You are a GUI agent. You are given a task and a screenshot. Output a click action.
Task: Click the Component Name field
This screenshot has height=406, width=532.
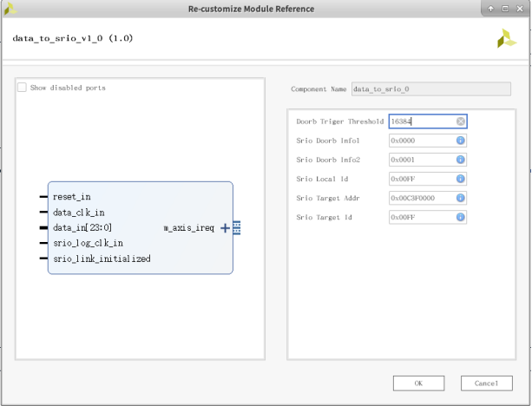pos(430,89)
